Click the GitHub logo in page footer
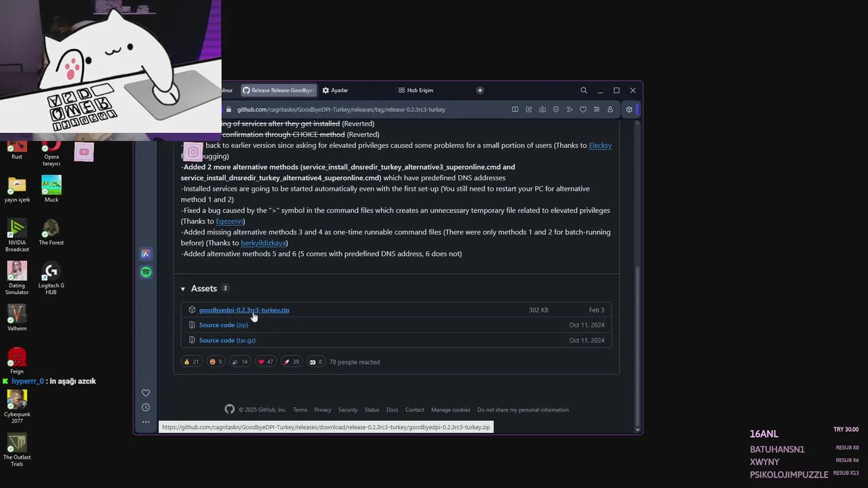The height and width of the screenshot is (488, 868). pos(230,409)
